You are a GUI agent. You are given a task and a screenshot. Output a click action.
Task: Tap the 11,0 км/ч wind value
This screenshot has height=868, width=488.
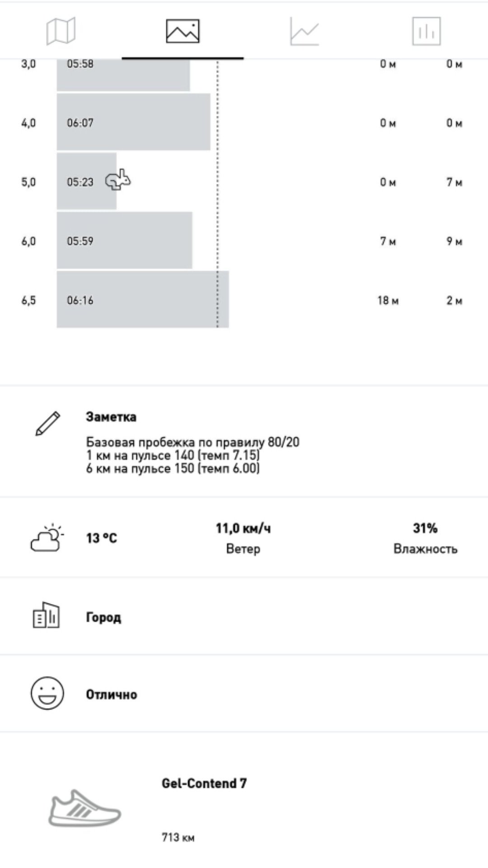243,528
